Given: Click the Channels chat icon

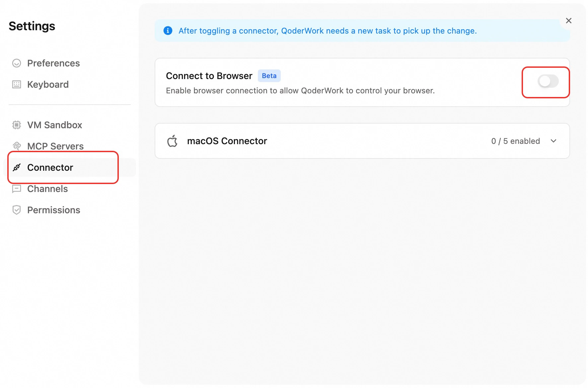Looking at the screenshot, I should pos(16,189).
